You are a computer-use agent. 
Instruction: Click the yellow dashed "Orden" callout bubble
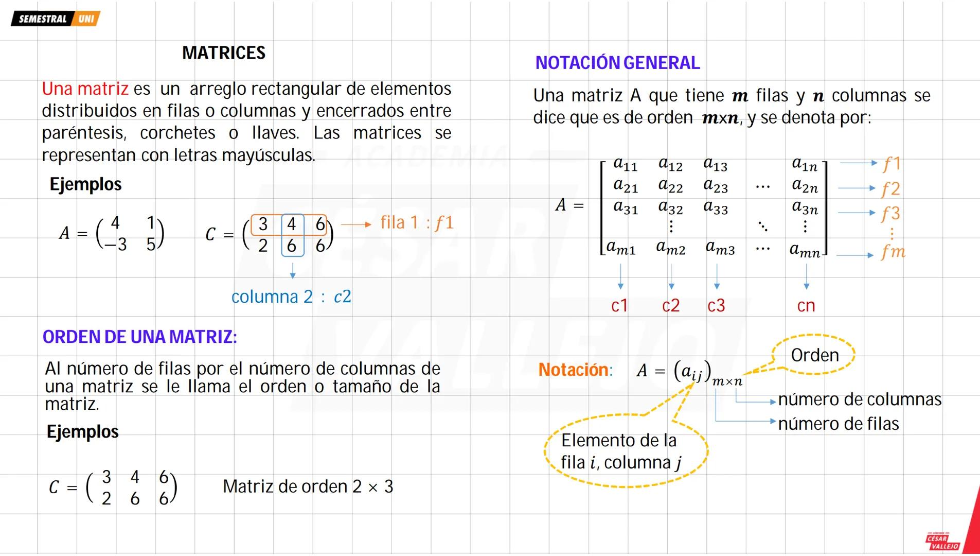click(x=814, y=355)
